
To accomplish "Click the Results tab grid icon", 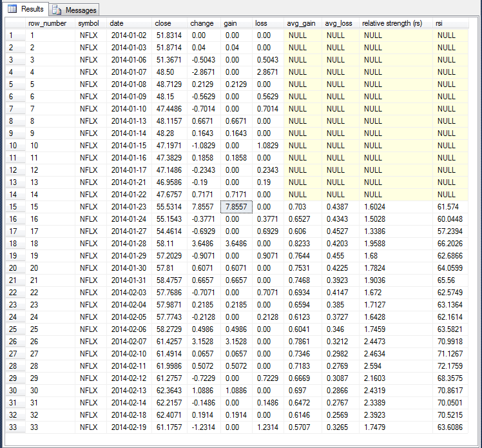I will (12, 9).
